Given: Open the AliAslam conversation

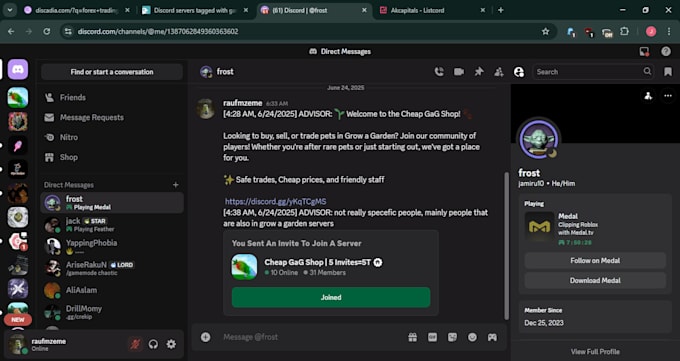Looking at the screenshot, I should pyautogui.click(x=112, y=290).
